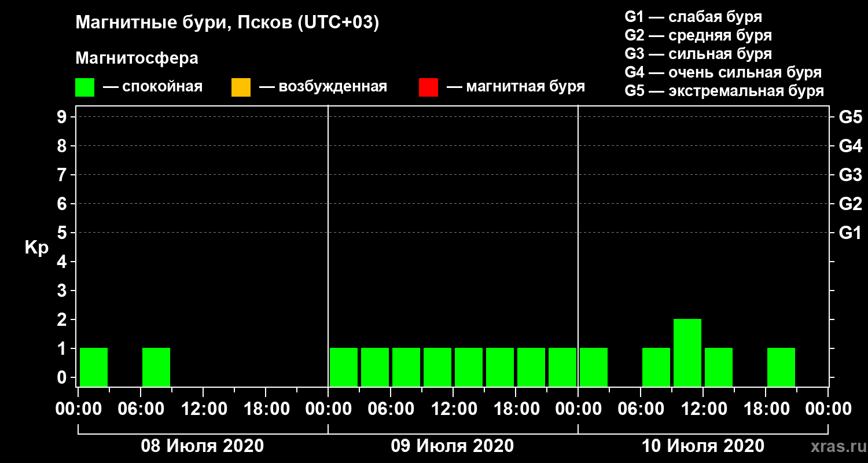Click the 'Kp' axis label

[x=36, y=248]
